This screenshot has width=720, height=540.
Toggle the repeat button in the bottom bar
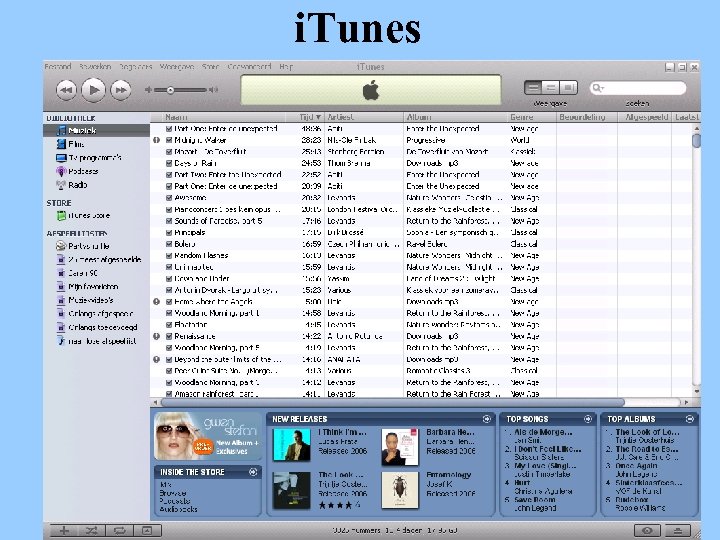click(x=119, y=531)
